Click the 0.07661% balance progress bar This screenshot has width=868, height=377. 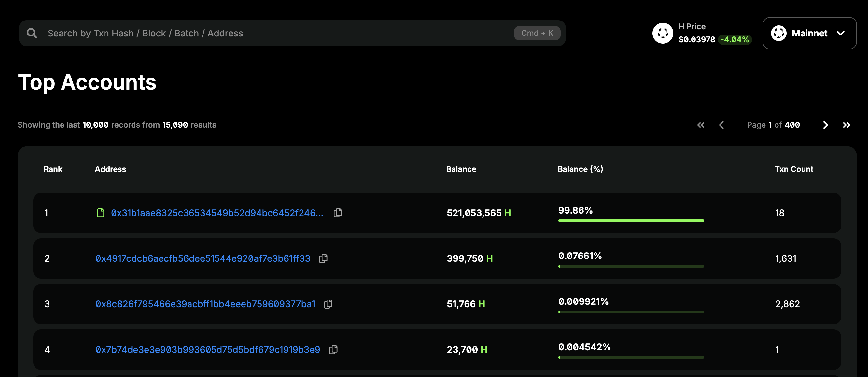631,266
